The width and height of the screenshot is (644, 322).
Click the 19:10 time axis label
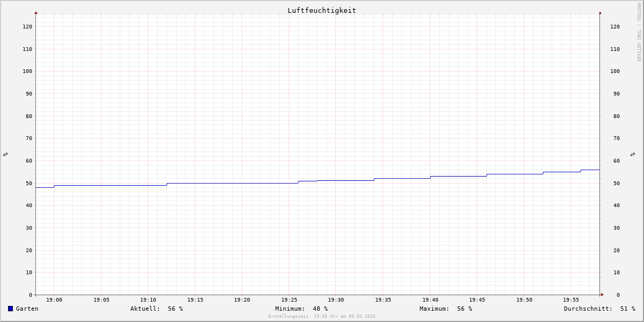(x=148, y=300)
